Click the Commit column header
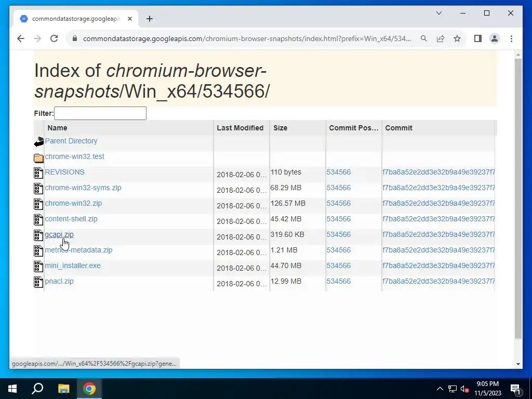The width and height of the screenshot is (532, 399). tap(438, 128)
